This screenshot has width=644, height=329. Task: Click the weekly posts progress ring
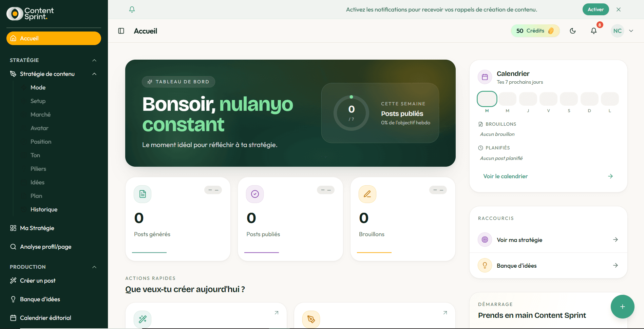coord(351,113)
